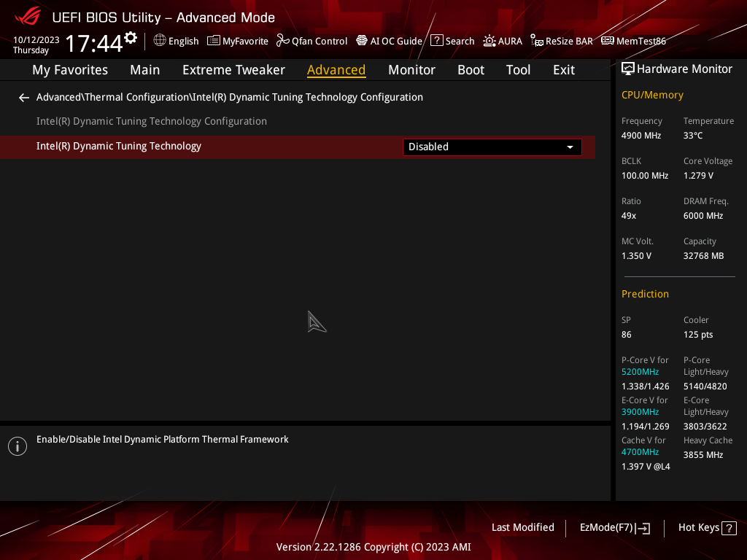Open the Boot tab
Screen dimensions: 747x560
pyautogui.click(x=471, y=70)
